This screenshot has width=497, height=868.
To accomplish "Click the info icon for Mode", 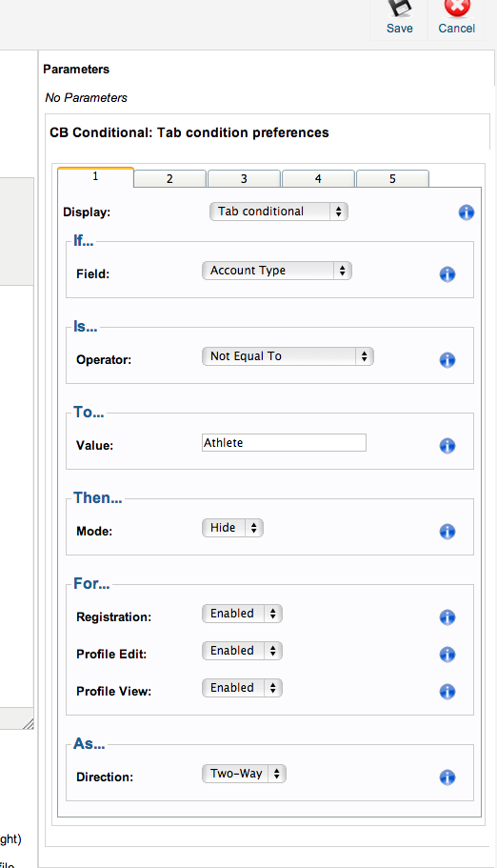I will pyautogui.click(x=447, y=532).
